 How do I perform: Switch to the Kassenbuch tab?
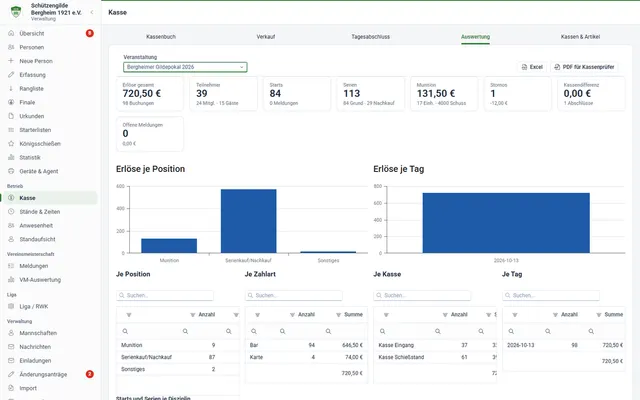tap(161, 37)
